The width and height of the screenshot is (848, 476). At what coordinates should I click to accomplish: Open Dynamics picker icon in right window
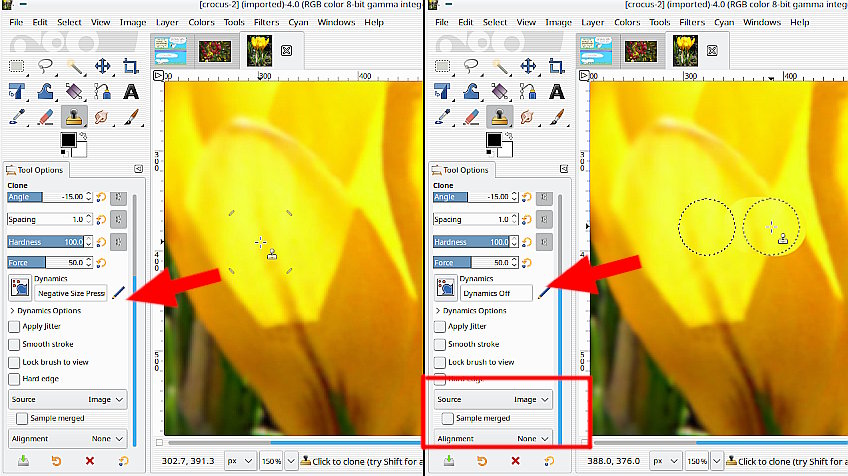[446, 287]
